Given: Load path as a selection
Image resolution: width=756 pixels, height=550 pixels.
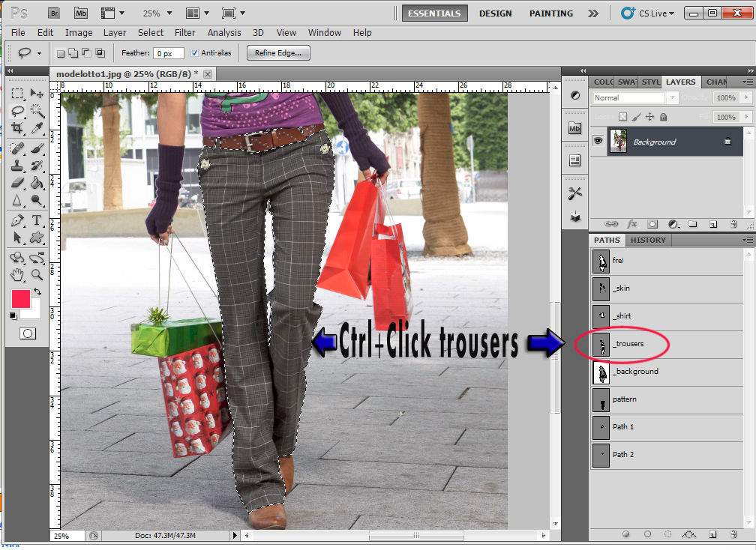Looking at the screenshot, I should pos(667,534).
